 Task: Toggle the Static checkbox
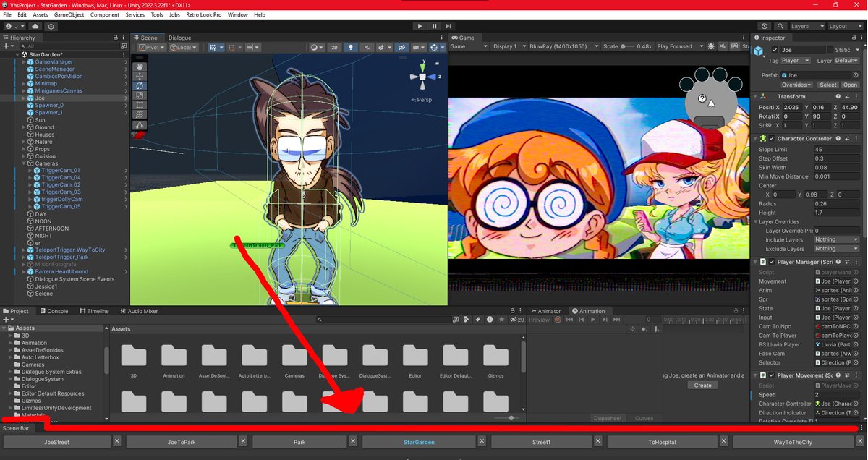[830, 50]
